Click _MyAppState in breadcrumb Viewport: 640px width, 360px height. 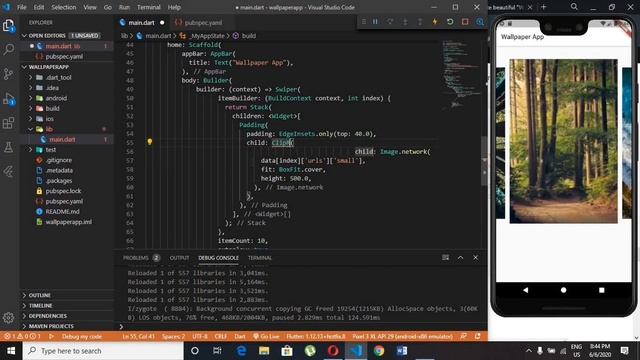coord(207,36)
